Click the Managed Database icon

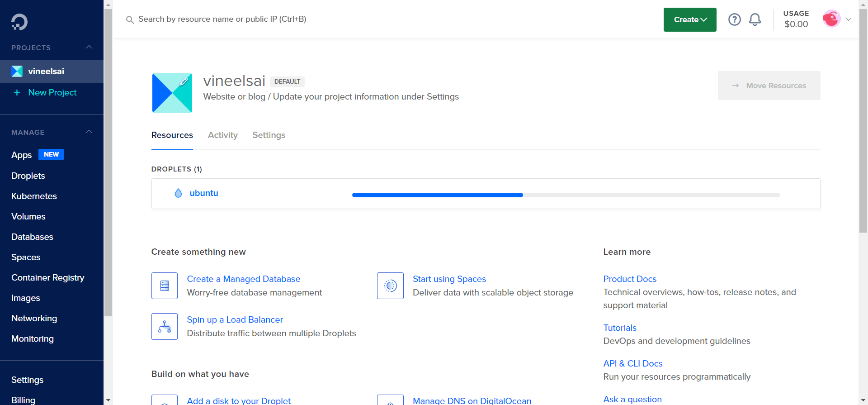[x=165, y=286]
